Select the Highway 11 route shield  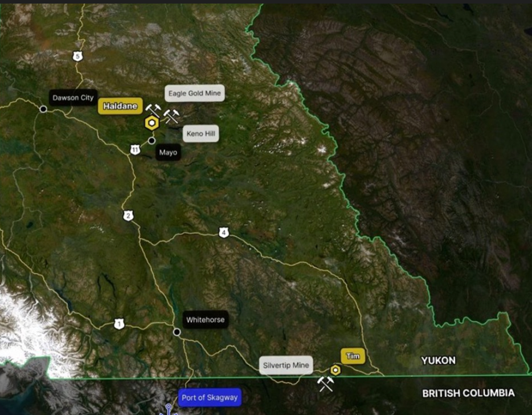(134, 150)
